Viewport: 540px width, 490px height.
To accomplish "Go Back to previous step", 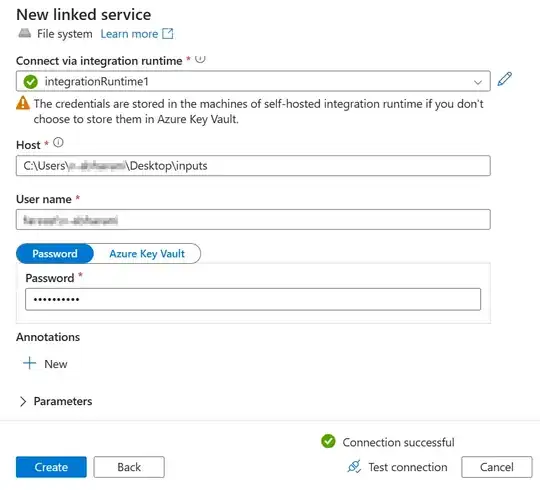I will 129,467.
